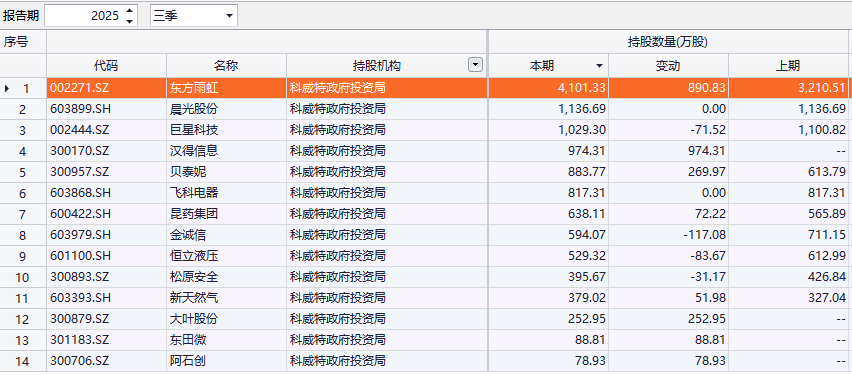Click the 本期 column sort arrow
Image resolution: width=852 pixels, height=375 pixels.
599,66
